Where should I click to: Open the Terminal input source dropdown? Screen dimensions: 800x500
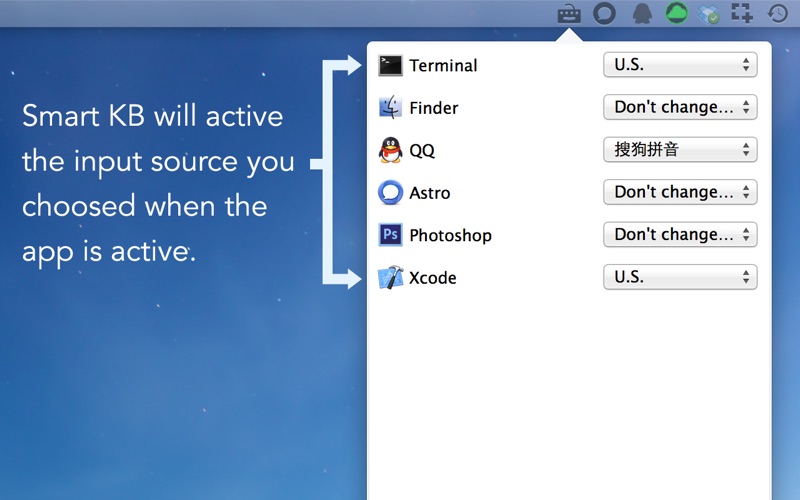tap(680, 65)
